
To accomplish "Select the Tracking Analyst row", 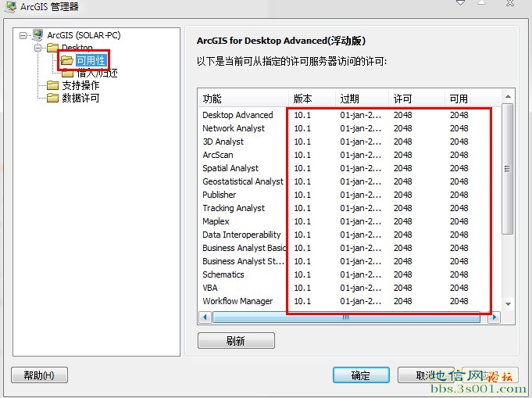I will (349, 208).
